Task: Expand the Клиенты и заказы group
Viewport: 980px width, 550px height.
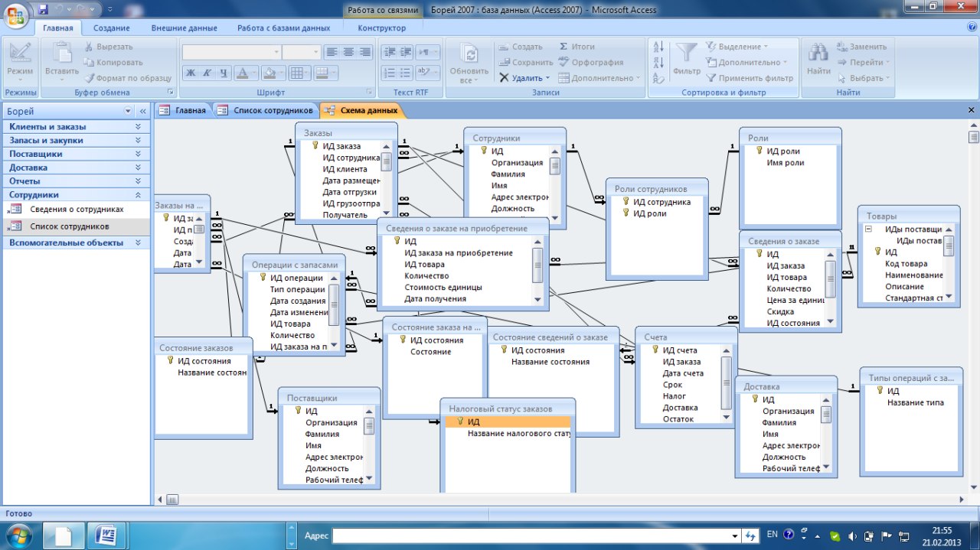Action: [75, 127]
